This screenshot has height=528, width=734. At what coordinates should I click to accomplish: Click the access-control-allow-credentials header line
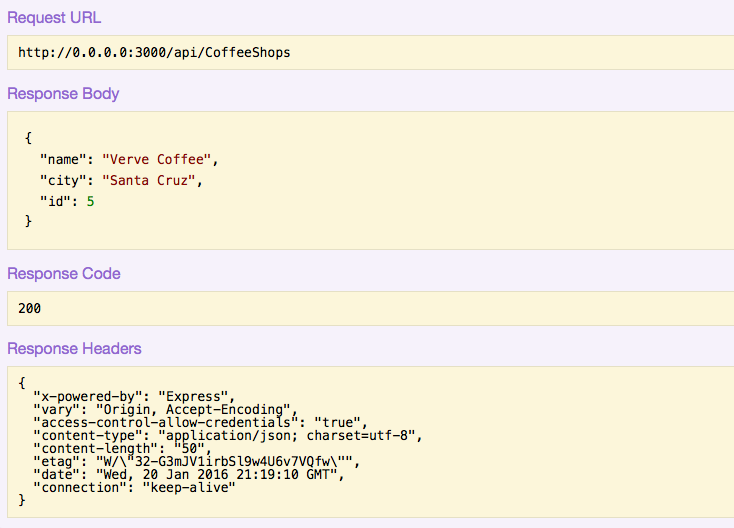tap(200, 423)
